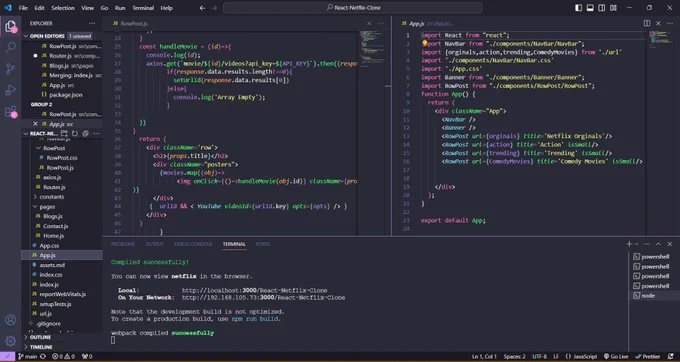Collapse the REACT-NE project folder section
This screenshot has height=362, width=680.
tap(44, 134)
